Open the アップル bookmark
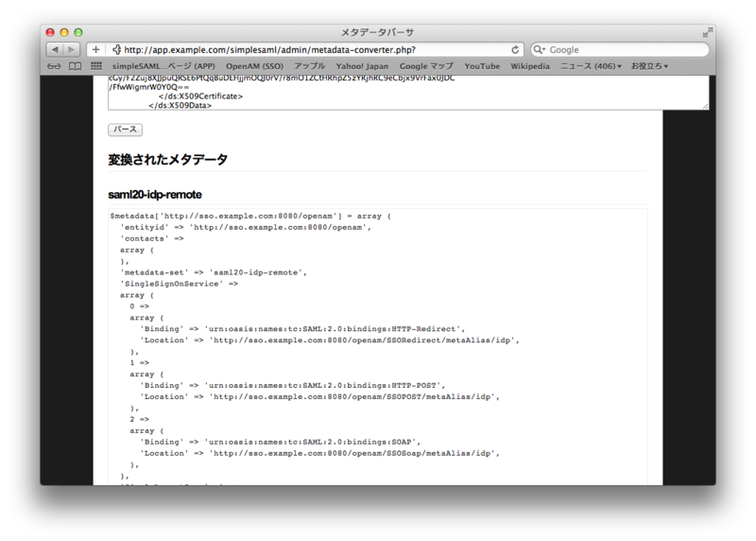756x541 pixels. pos(310,66)
